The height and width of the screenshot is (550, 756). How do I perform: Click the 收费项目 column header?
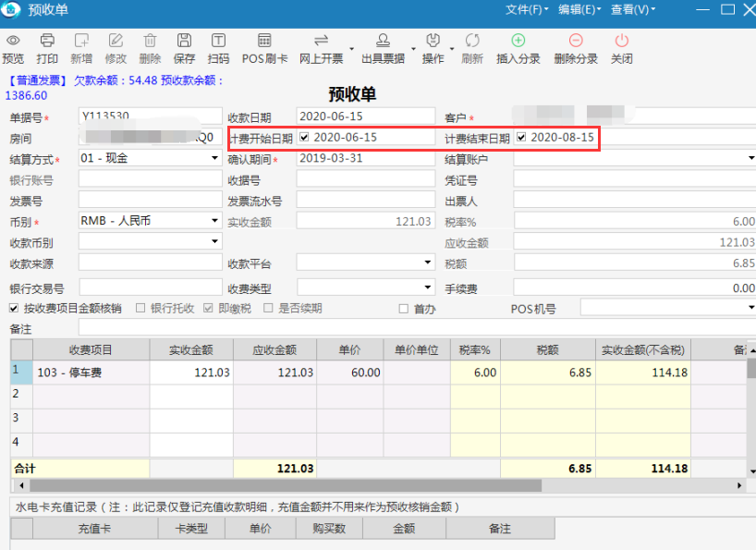click(x=91, y=350)
